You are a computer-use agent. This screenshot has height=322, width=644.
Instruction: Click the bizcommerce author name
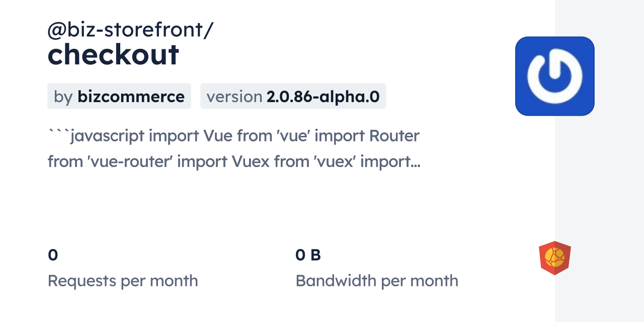(x=131, y=97)
